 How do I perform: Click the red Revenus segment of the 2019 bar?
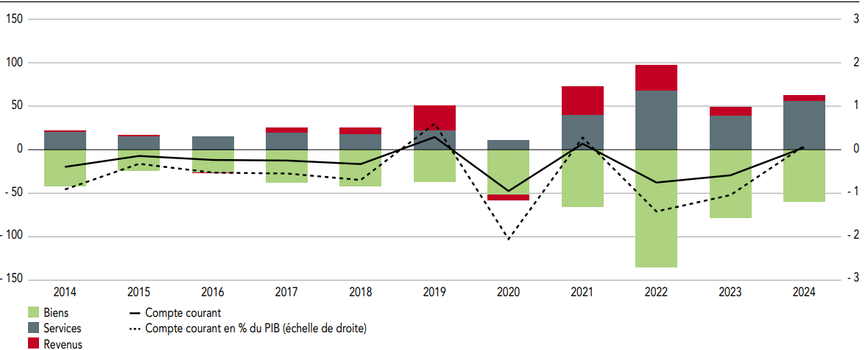434,118
